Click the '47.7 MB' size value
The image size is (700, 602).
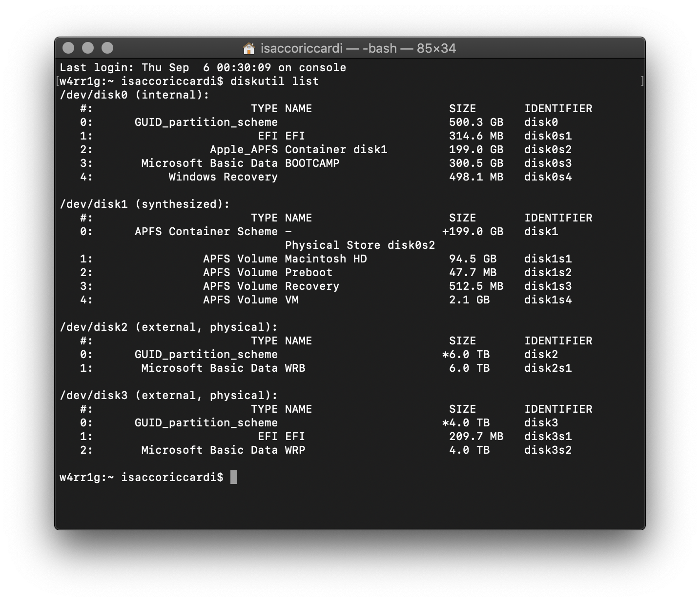(473, 272)
